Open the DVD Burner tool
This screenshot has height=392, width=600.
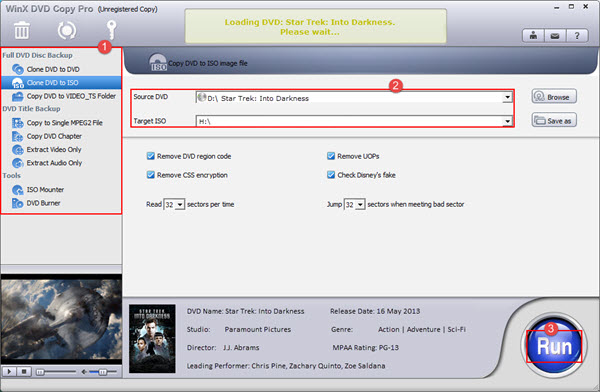point(43,203)
